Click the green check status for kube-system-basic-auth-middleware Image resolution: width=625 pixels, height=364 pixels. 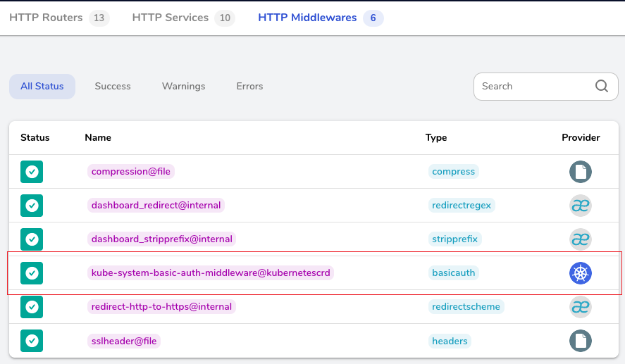[x=32, y=273]
